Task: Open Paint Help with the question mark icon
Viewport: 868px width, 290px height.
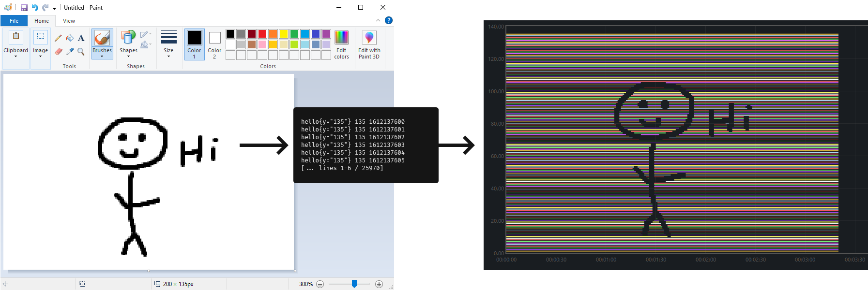Action: pos(389,20)
